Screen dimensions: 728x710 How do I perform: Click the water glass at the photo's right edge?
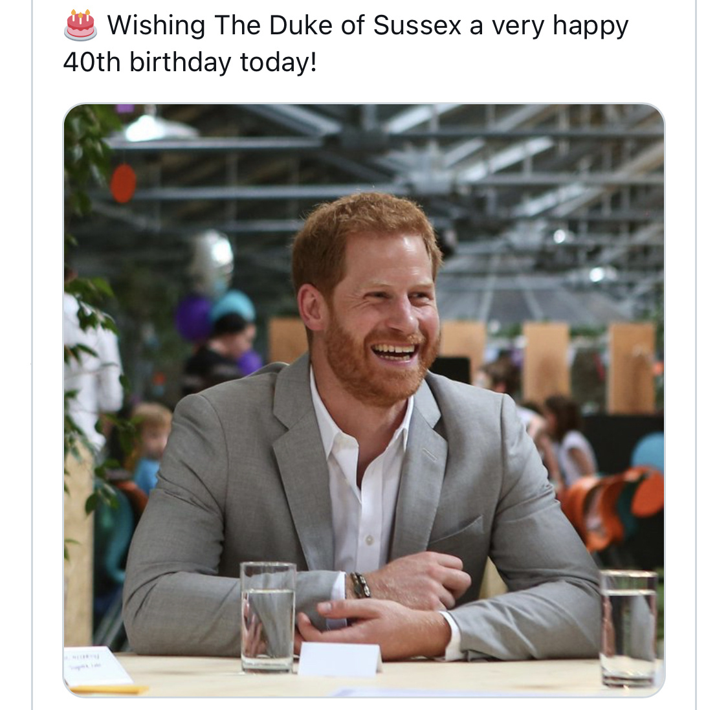629,628
